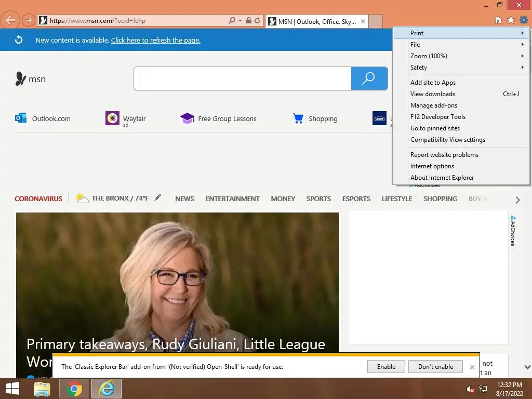Go to the SHOPPING category
This screenshot has height=399, width=532.
point(440,198)
